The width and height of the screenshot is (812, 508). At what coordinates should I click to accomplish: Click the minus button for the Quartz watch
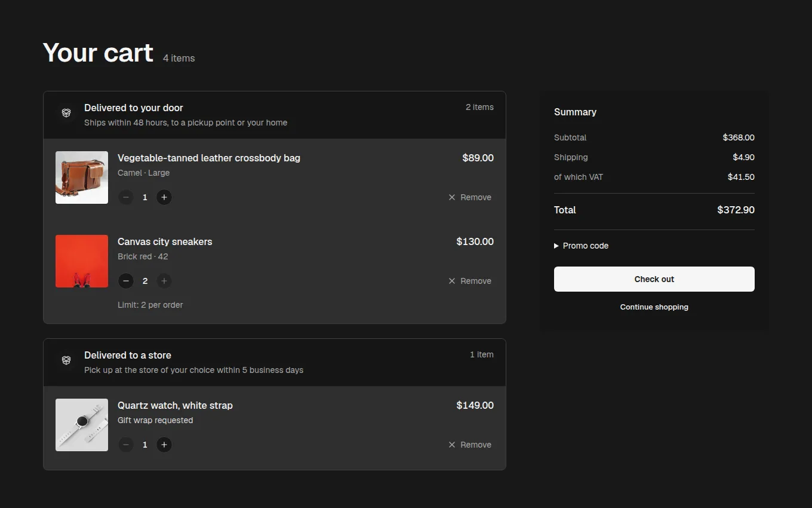125,445
